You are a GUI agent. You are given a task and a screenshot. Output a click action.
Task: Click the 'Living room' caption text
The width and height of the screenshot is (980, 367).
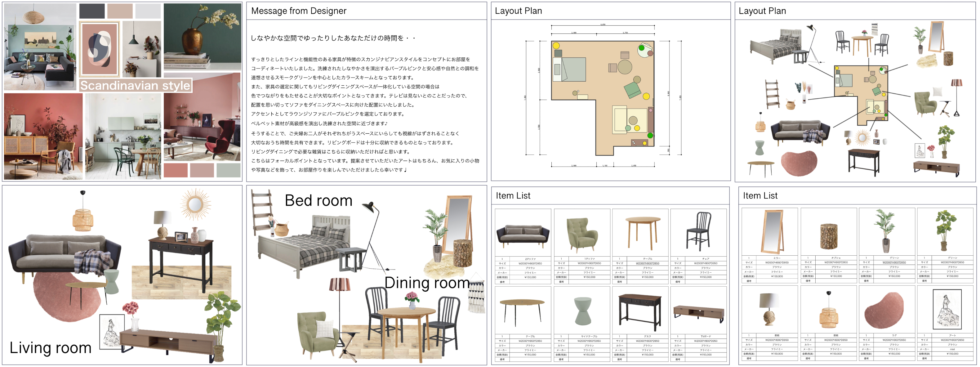point(50,347)
